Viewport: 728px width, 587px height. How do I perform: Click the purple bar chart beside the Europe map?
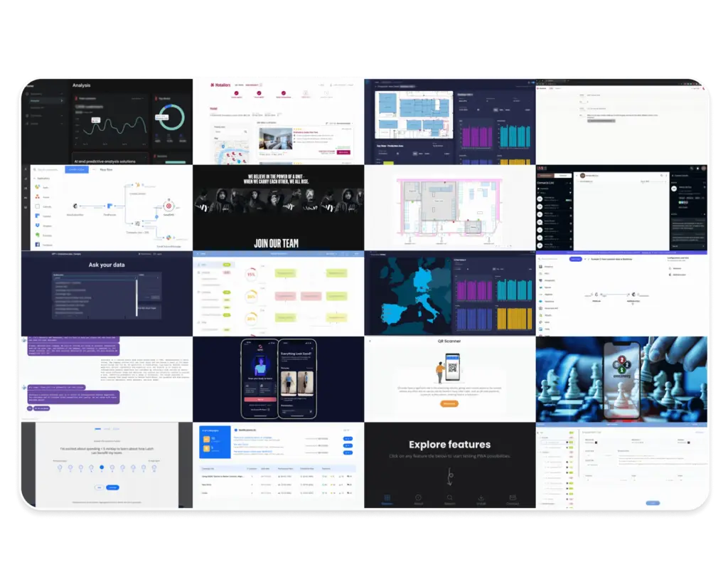tap(474, 289)
